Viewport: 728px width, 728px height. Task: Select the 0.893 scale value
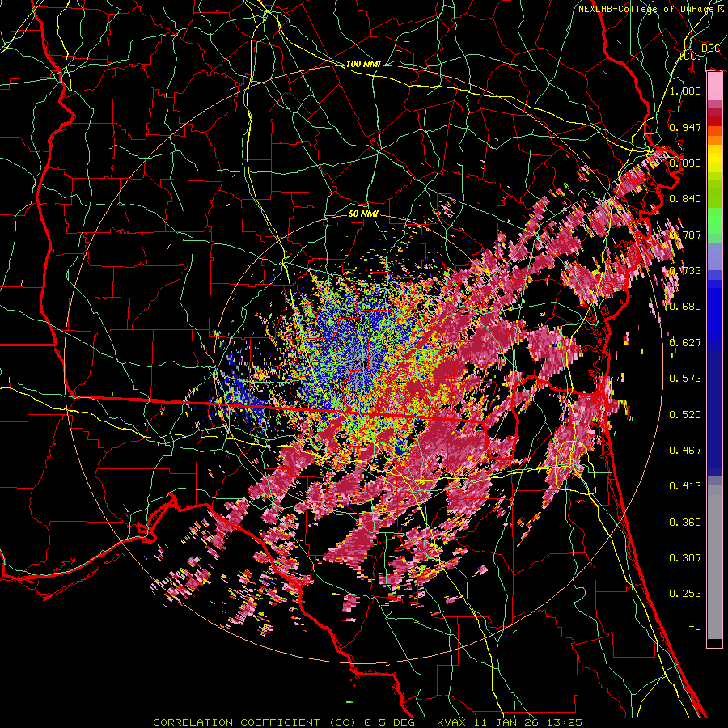click(x=685, y=163)
